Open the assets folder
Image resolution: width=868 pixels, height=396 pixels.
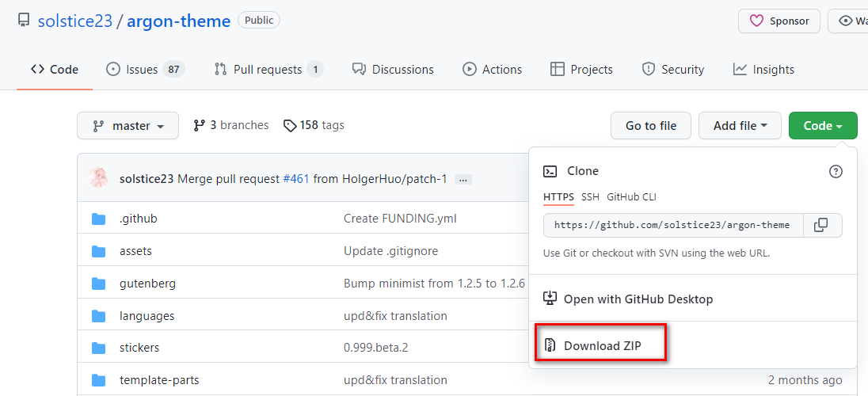[x=135, y=251]
